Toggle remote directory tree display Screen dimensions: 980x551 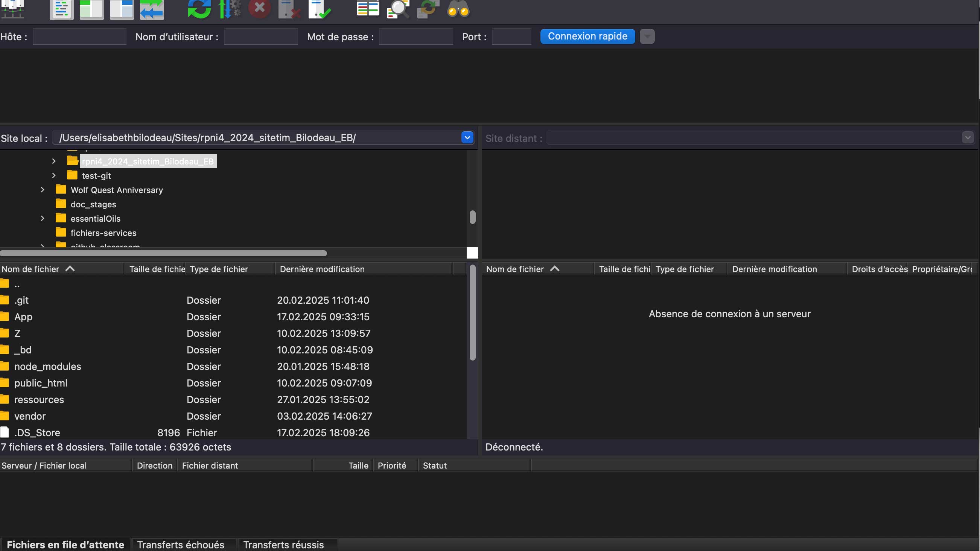coord(121,9)
